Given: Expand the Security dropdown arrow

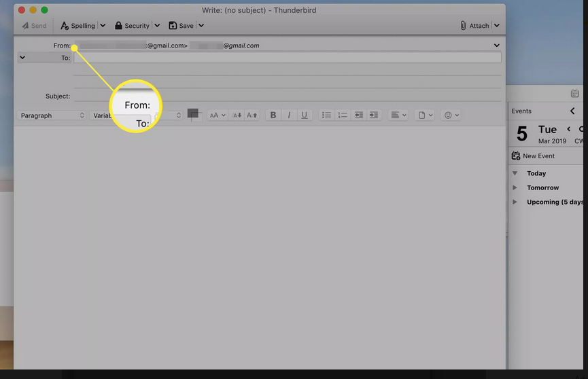Looking at the screenshot, I should [157, 26].
